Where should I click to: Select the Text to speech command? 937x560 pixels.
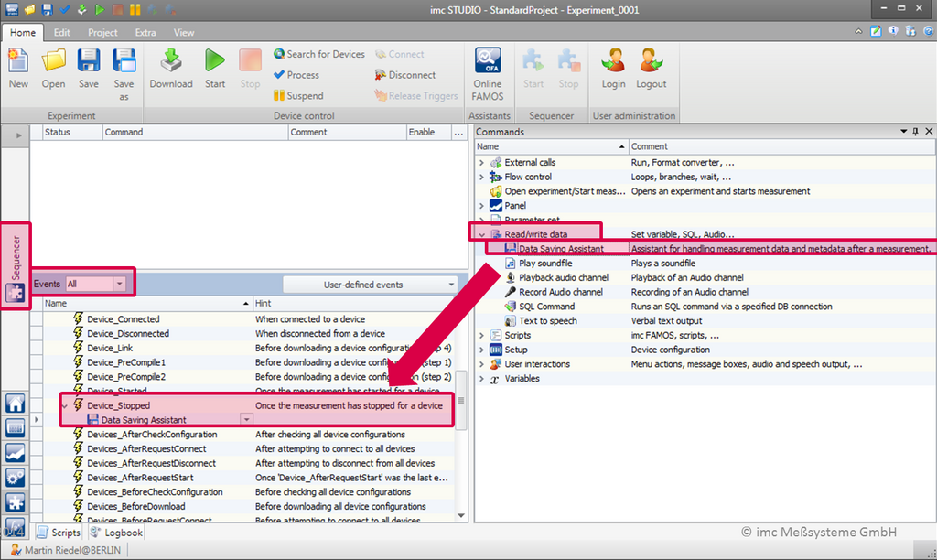pos(547,321)
